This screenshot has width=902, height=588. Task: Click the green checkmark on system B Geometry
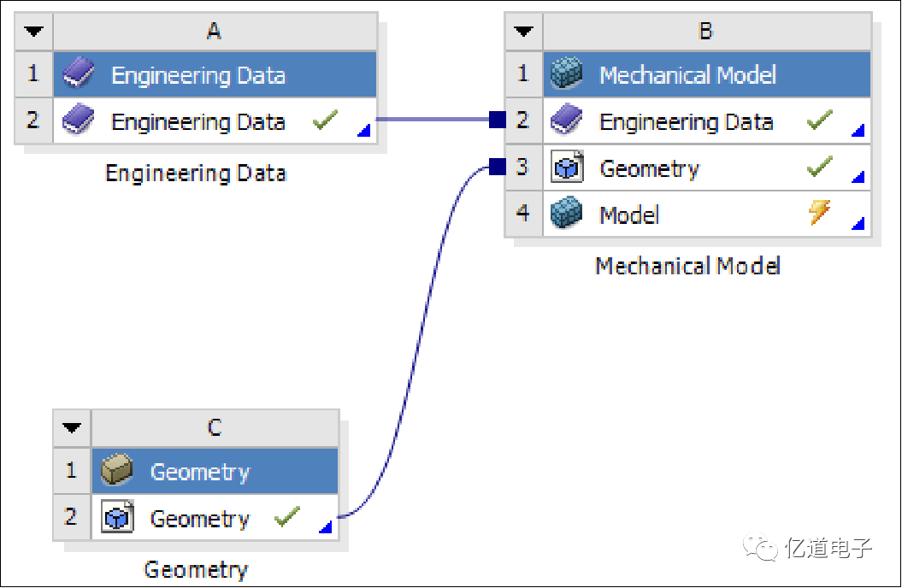click(x=819, y=168)
